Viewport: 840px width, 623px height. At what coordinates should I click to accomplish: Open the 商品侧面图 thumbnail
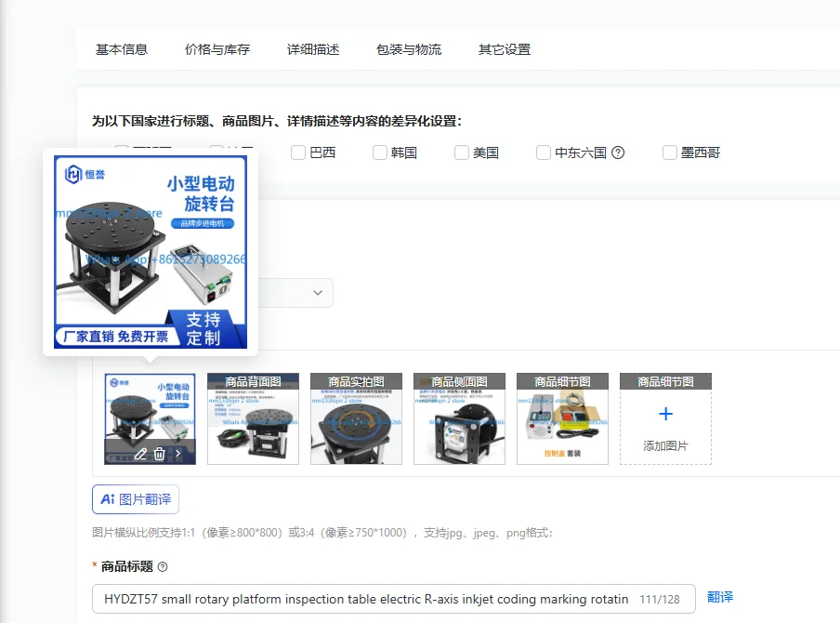(x=459, y=418)
